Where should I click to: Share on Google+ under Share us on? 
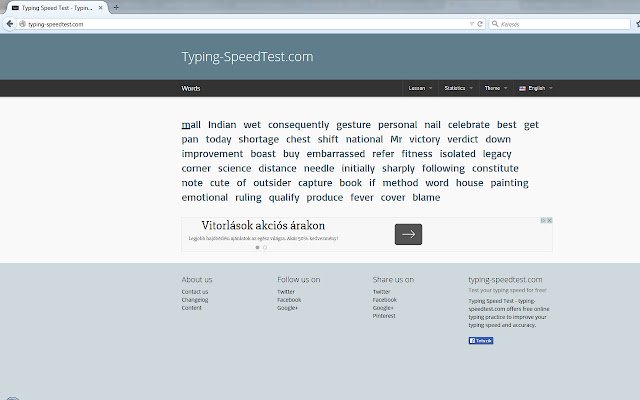(383, 308)
